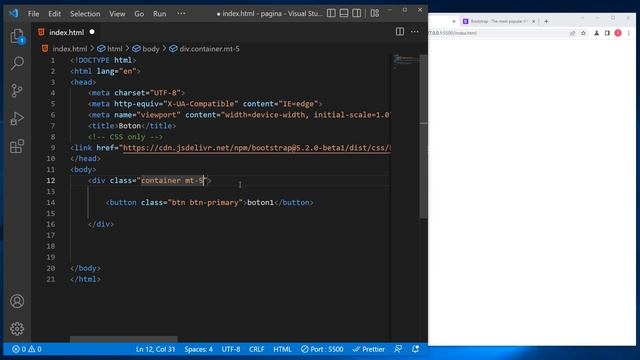Change the CRLF line ending
640x360 pixels.
[256, 349]
